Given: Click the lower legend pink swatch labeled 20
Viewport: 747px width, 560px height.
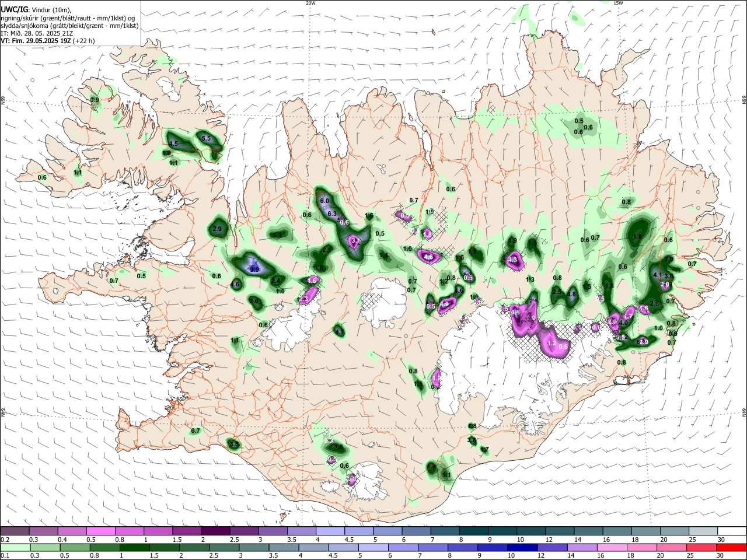Looking at the screenshot, I should coord(671,547).
